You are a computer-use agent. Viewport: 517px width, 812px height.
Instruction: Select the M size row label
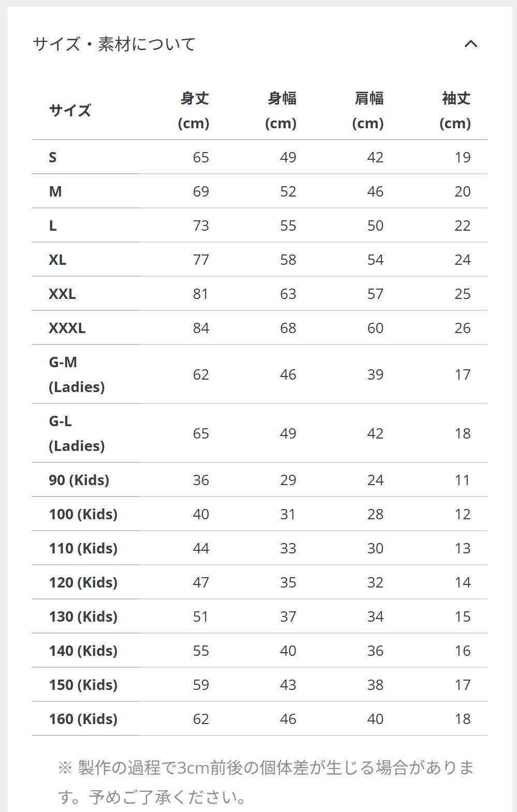point(55,191)
